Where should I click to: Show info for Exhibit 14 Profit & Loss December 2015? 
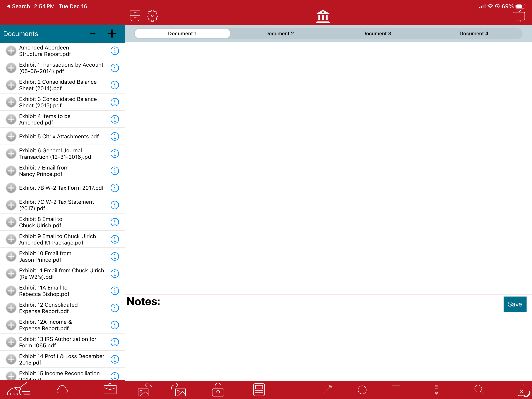pos(115,359)
